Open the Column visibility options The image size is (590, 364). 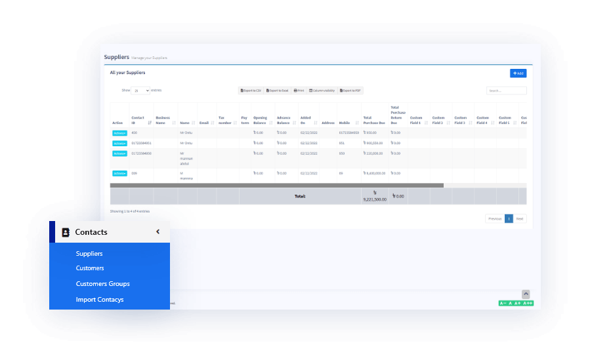[x=322, y=91]
